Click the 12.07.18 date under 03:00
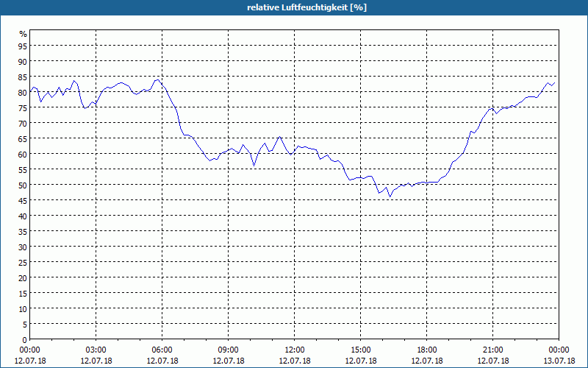Viewport: 588px width, 368px height. tap(96, 361)
